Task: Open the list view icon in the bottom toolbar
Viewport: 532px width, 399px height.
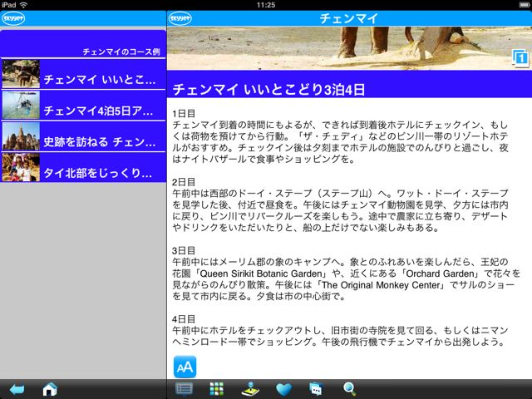Action: click(184, 389)
